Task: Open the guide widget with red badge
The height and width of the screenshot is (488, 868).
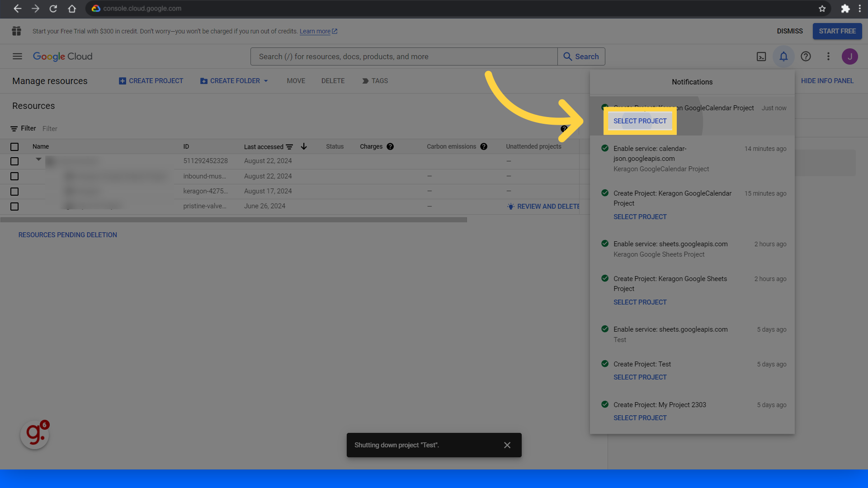Action: point(35,435)
